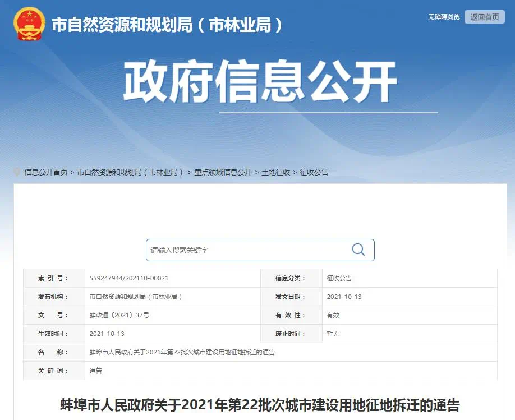The image size is (515, 420).
Task: Click the 生效时间 label cell
Action: [x=54, y=334]
